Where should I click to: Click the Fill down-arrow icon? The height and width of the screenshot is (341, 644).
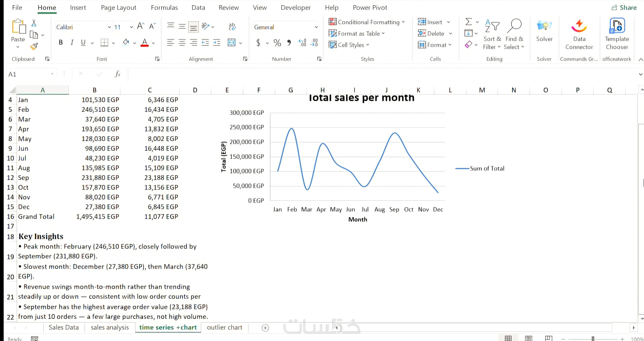coord(469,33)
